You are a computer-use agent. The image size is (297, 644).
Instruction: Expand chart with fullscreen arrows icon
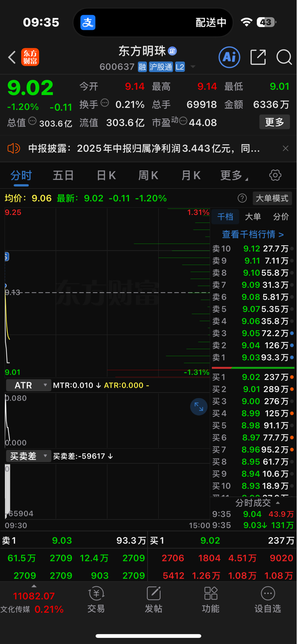[x=199, y=407]
